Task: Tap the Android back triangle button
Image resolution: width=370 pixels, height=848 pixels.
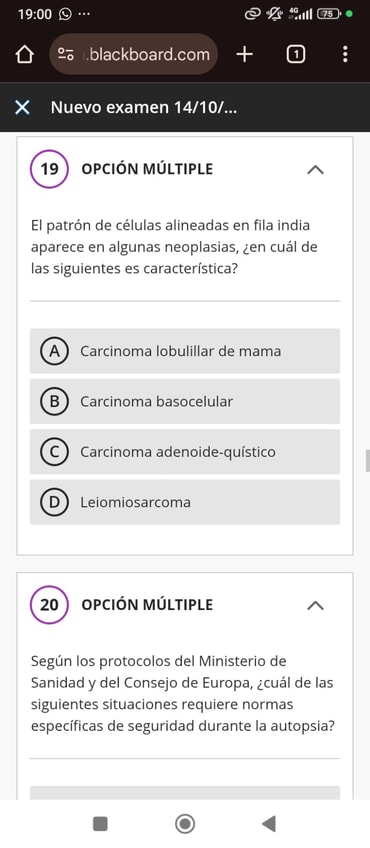Action: pyautogui.click(x=269, y=824)
